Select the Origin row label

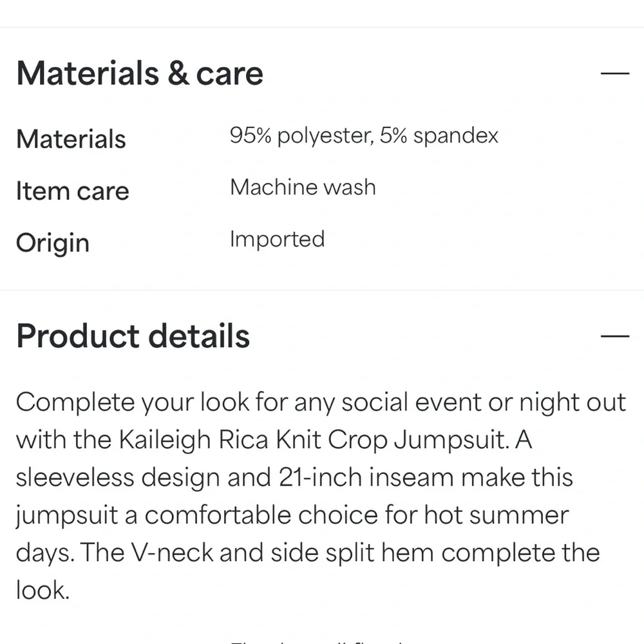pyautogui.click(x=53, y=243)
